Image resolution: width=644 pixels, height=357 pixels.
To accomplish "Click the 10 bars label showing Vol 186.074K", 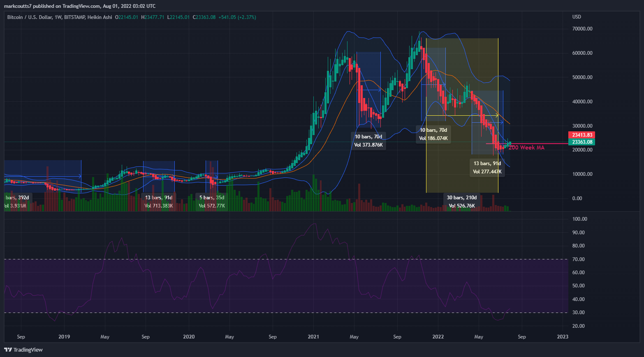I will tap(433, 134).
